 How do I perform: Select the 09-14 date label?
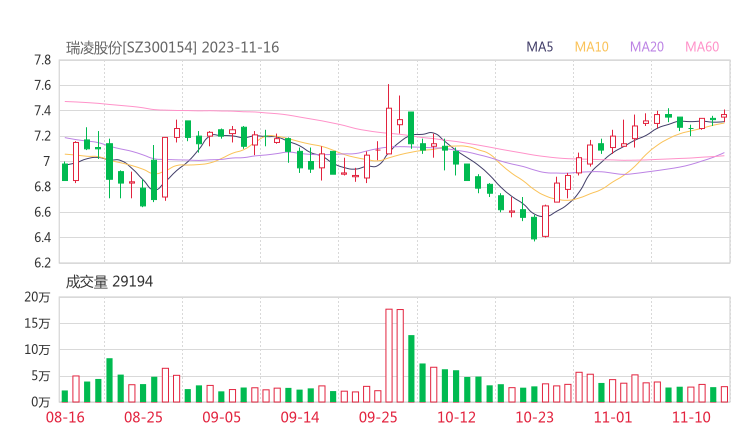(300, 417)
